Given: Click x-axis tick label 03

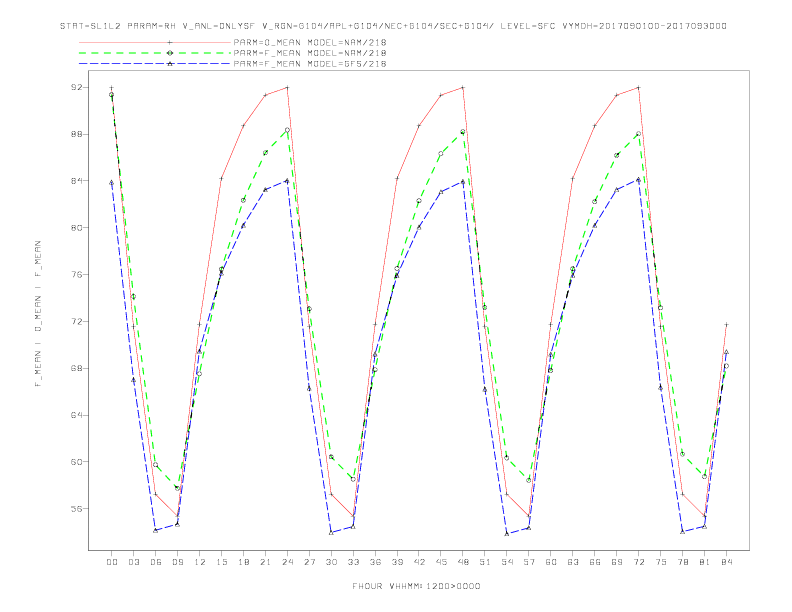Looking at the screenshot, I should 133,562.
